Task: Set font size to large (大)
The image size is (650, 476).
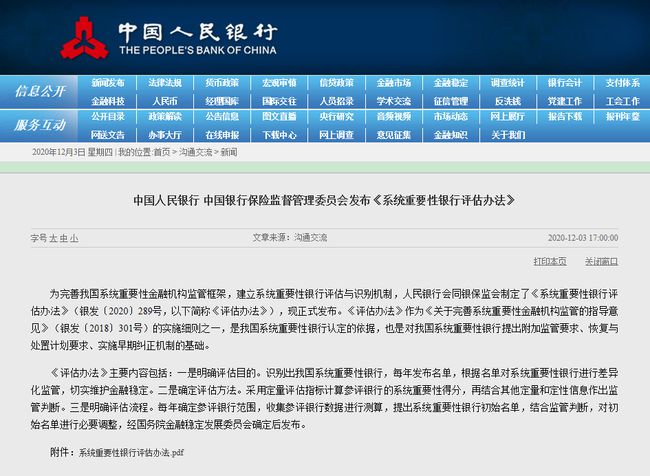Action: (x=53, y=239)
